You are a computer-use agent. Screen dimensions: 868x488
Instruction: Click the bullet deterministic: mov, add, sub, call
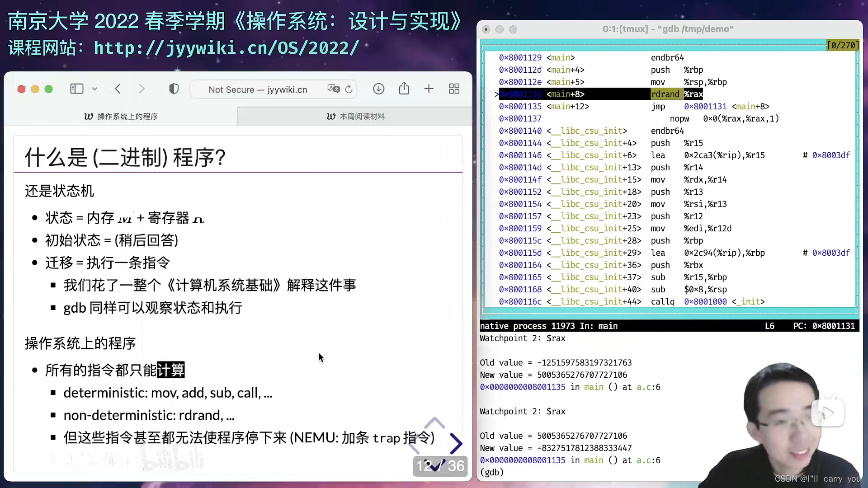168,393
